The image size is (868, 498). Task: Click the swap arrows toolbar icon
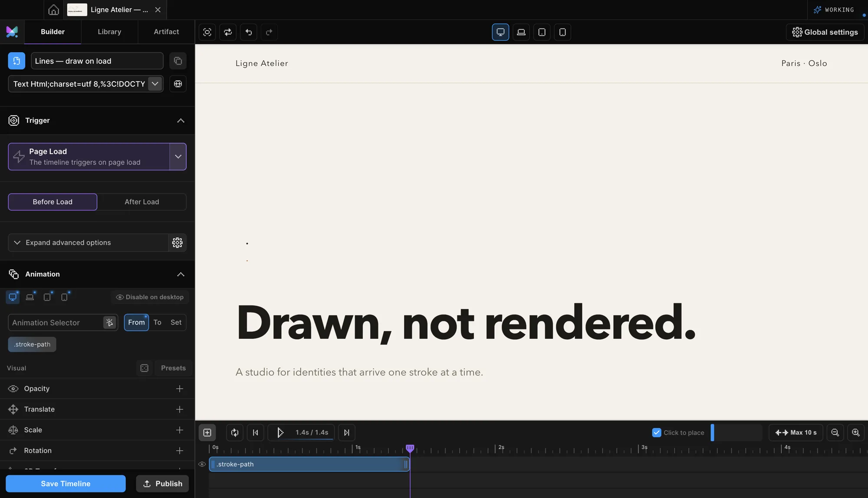228,32
